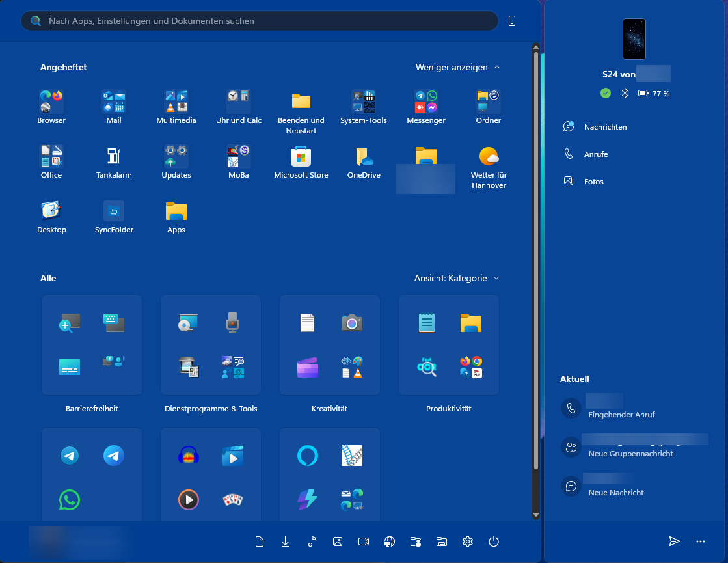Image resolution: width=728 pixels, height=563 pixels.
Task: Click the blurred user account profile
Action: [x=79, y=542]
